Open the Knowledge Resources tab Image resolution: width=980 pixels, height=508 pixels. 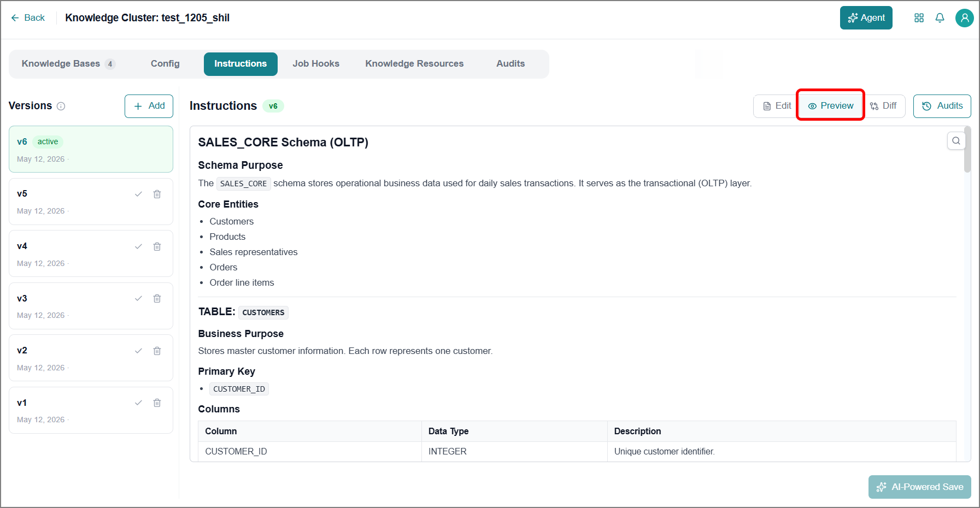[414, 64]
